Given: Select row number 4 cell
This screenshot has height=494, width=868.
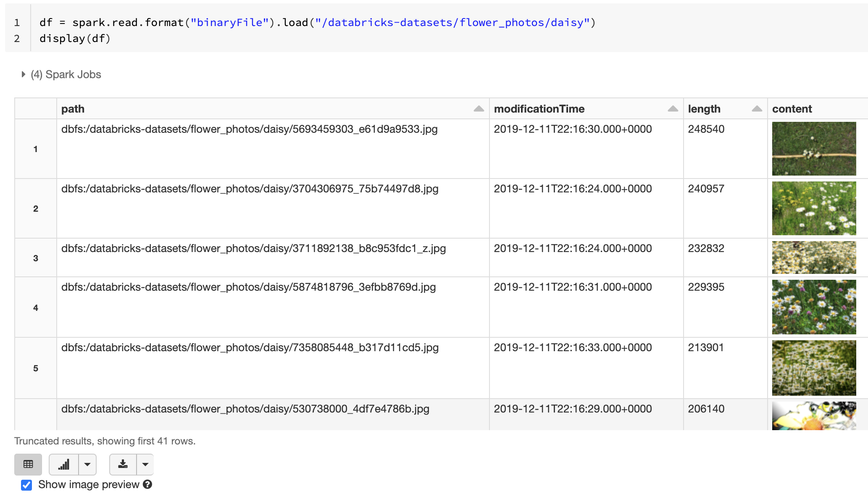Looking at the screenshot, I should point(36,307).
